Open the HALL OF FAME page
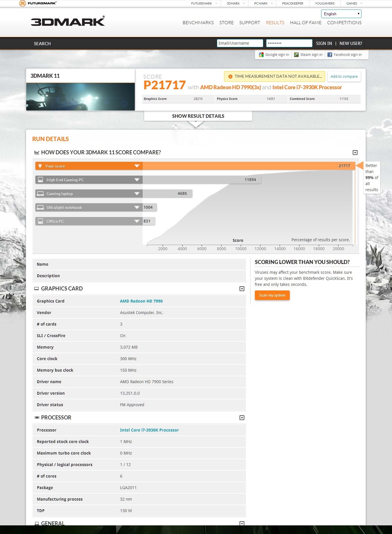The width and height of the screenshot is (392, 534). point(306,23)
